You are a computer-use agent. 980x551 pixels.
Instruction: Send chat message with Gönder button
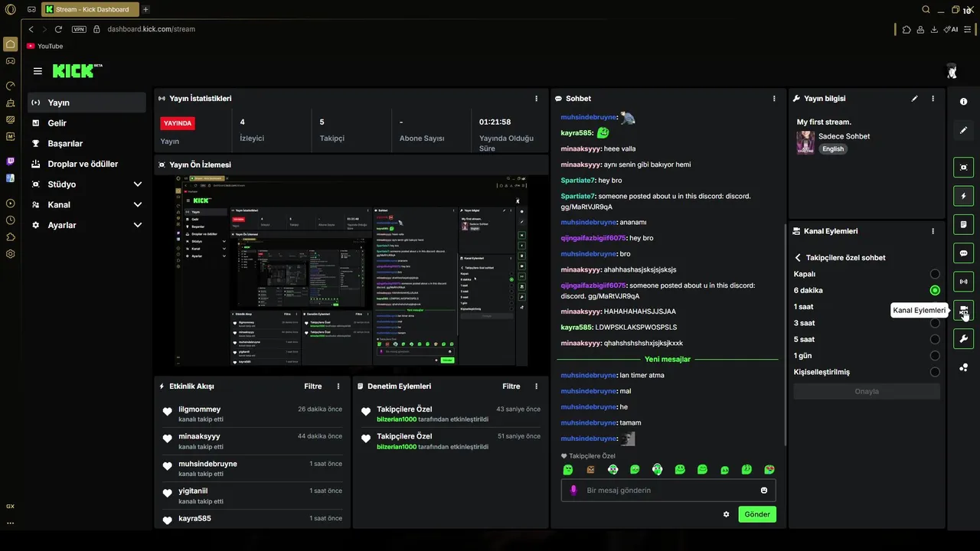coord(757,514)
